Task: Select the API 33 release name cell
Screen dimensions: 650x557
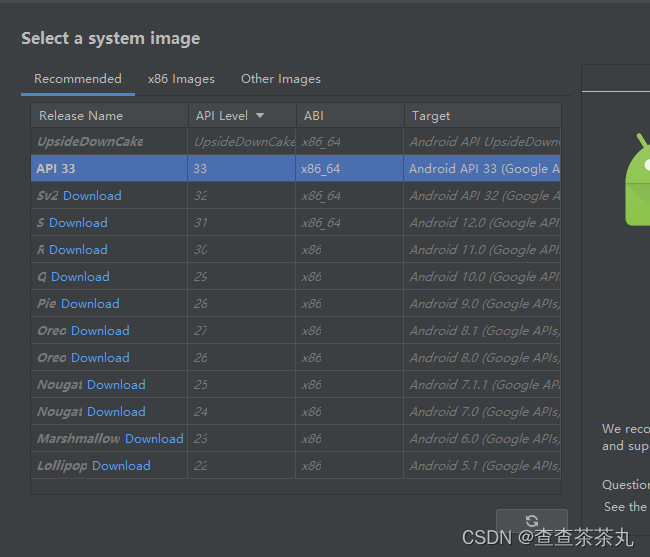Action: pyautogui.click(x=109, y=168)
